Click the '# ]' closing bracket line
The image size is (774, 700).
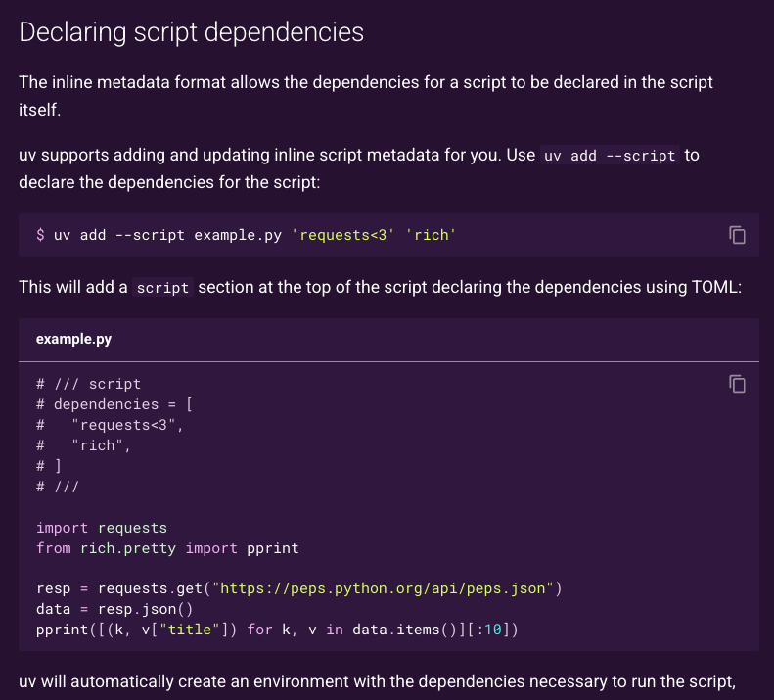point(48,466)
